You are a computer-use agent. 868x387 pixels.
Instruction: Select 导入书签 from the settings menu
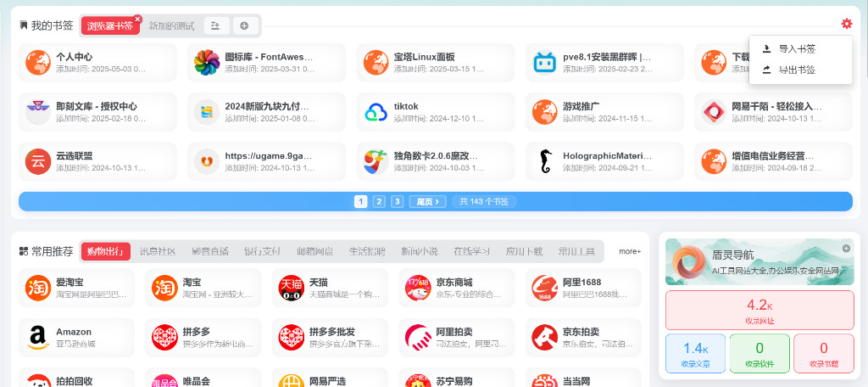coord(797,49)
